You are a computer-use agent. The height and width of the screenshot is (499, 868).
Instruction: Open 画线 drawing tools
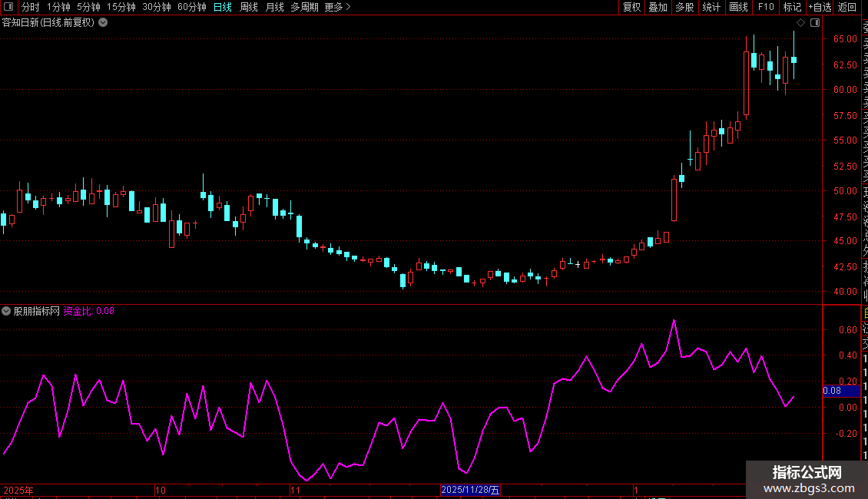[x=738, y=7]
